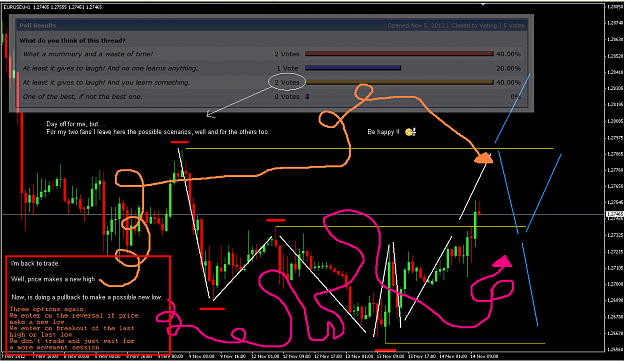Select the 'I'm back to trade.' label
This screenshot has height=361, width=625.
point(35,263)
